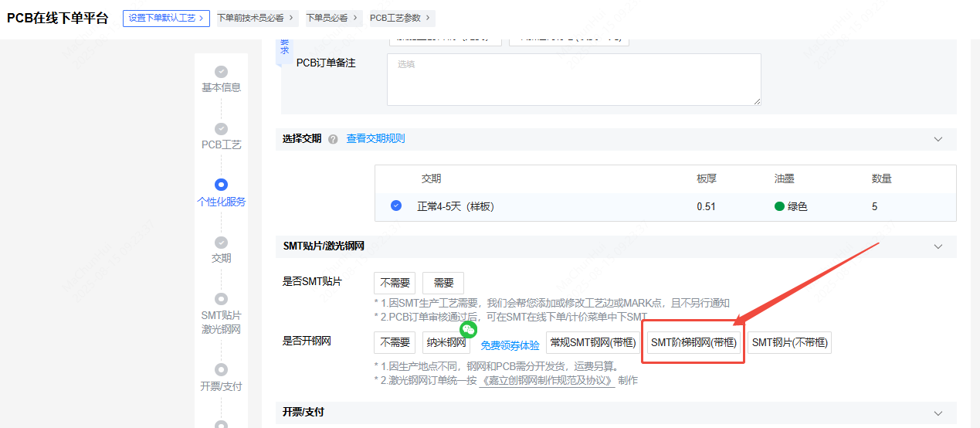Open the 查看交期规则 link

[375, 139]
